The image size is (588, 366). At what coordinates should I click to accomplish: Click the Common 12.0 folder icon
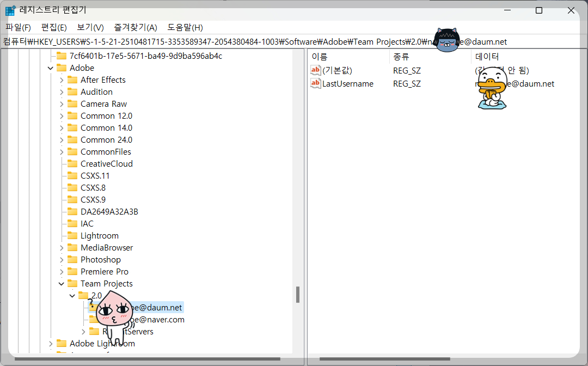(x=72, y=116)
